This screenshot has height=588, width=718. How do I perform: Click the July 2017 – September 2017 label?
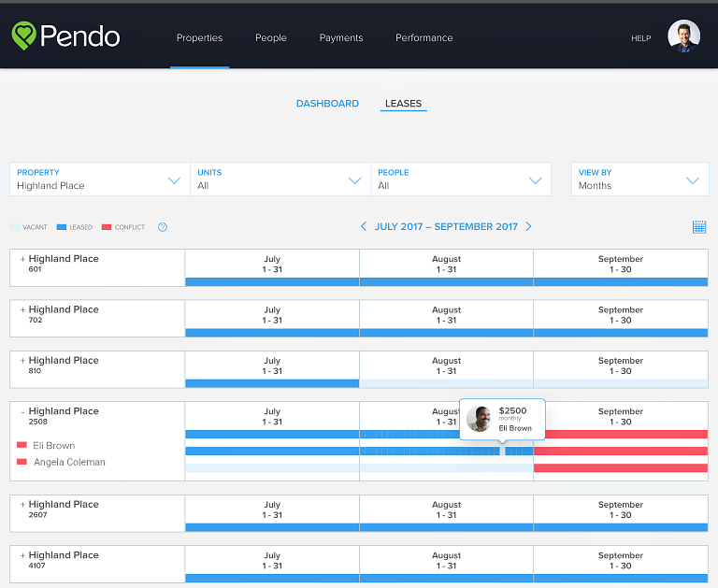tap(446, 226)
